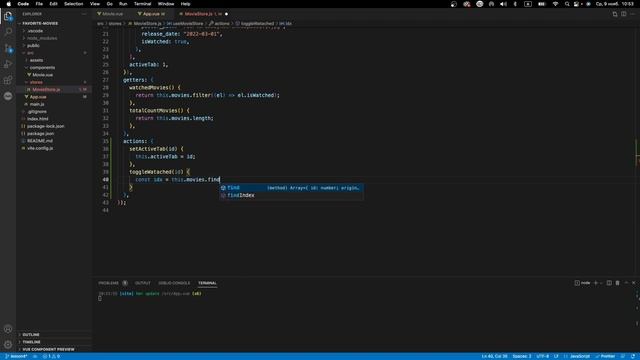Open the Manage gear icon
Image resolution: width=640 pixels, height=360 pixels.
point(8,344)
